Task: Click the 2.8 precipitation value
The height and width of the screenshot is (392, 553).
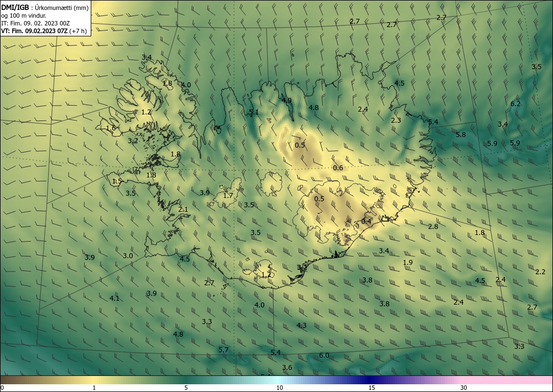Action: pyautogui.click(x=433, y=226)
